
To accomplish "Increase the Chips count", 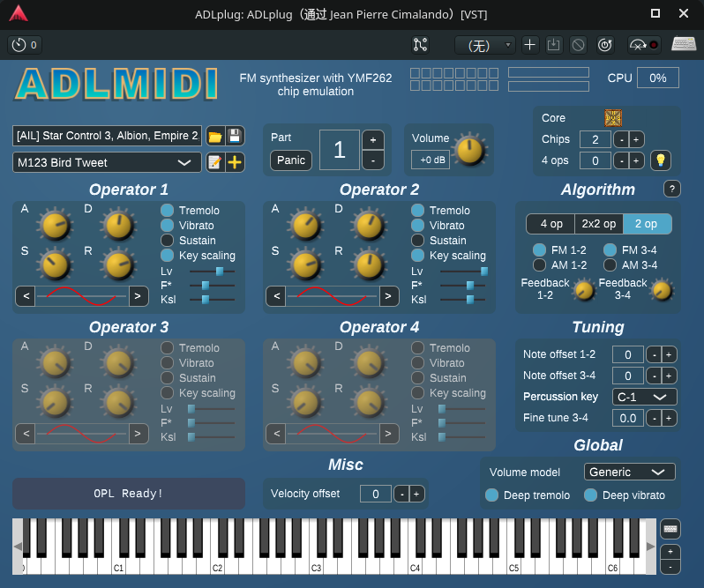I will tap(636, 139).
